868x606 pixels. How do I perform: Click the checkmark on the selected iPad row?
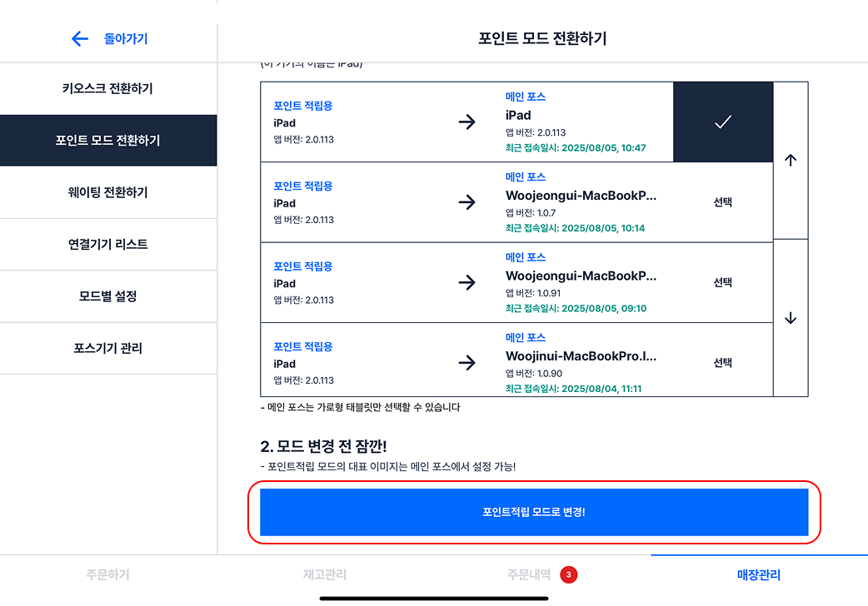click(x=722, y=122)
